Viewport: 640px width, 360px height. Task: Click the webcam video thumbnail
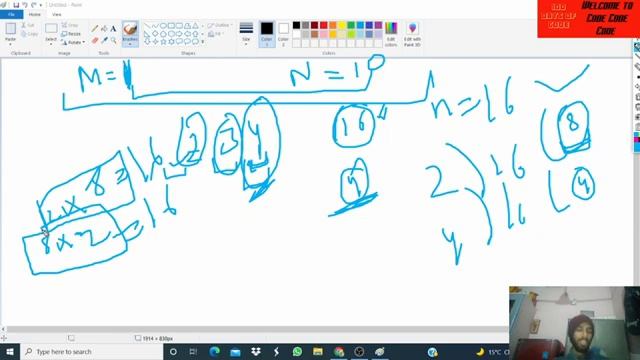tap(574, 323)
